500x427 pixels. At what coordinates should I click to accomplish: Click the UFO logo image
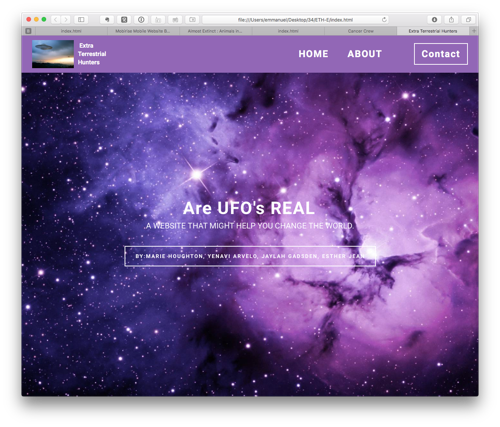53,54
